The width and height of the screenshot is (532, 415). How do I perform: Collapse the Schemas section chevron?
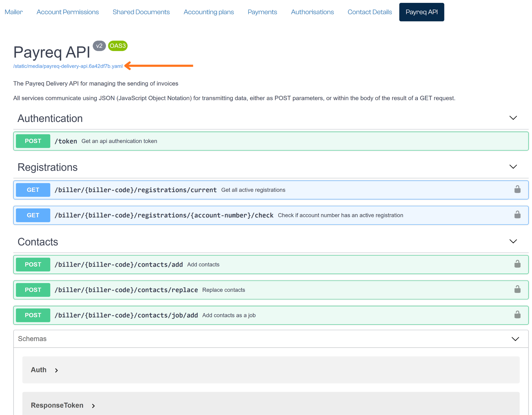coord(515,339)
